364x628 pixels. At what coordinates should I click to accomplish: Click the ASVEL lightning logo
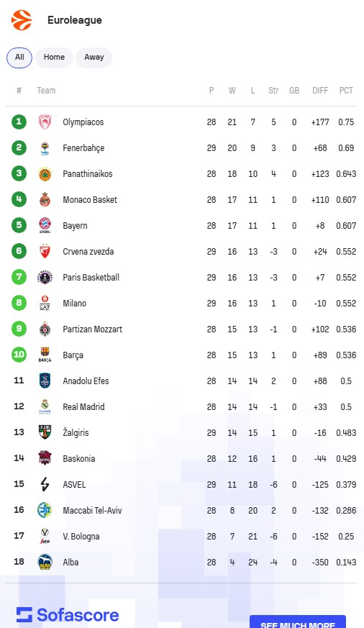click(45, 484)
